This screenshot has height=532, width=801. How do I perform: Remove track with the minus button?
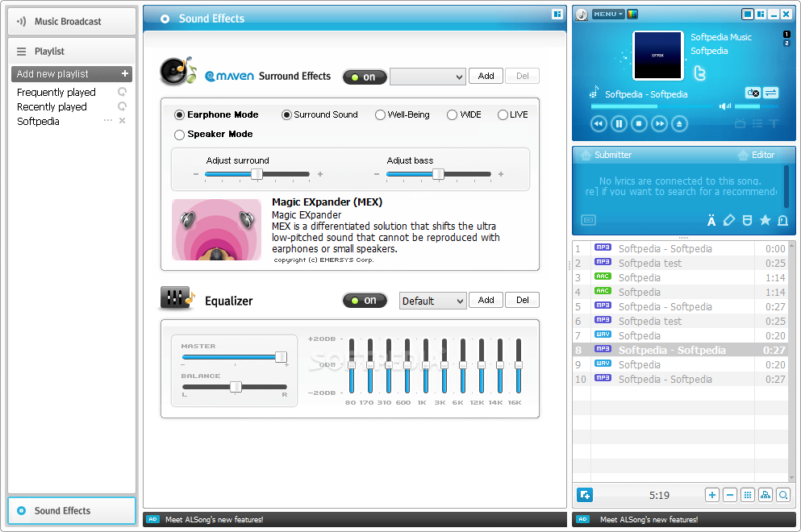coord(730,495)
